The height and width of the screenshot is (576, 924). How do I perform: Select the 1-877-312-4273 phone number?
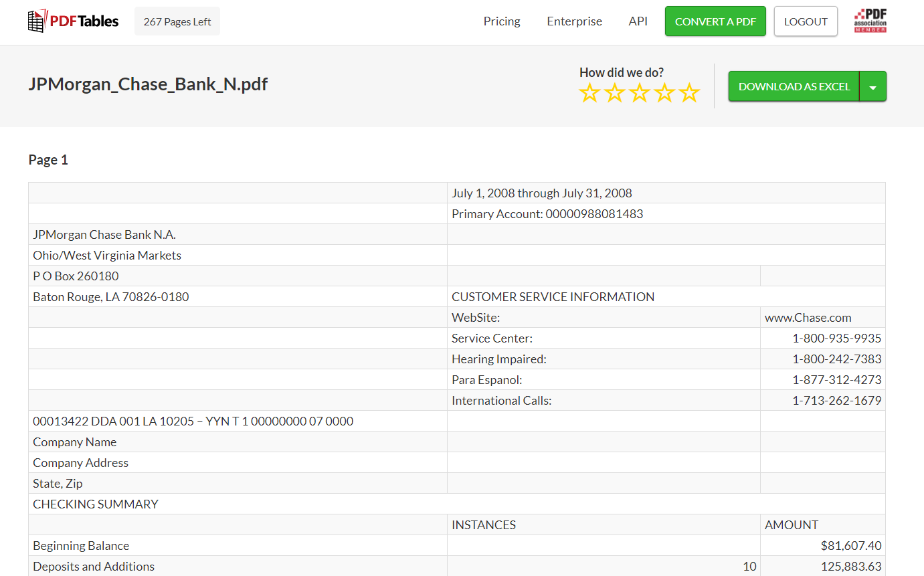(x=837, y=380)
